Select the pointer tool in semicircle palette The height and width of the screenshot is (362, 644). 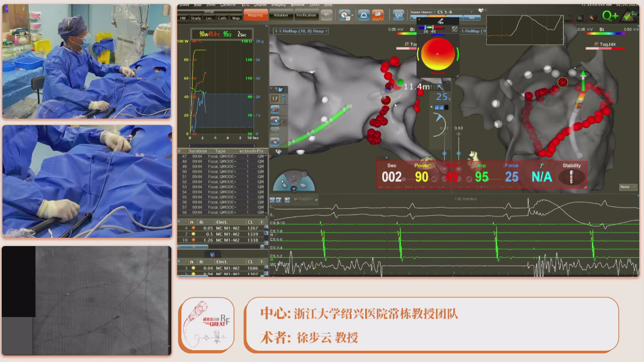point(284,185)
